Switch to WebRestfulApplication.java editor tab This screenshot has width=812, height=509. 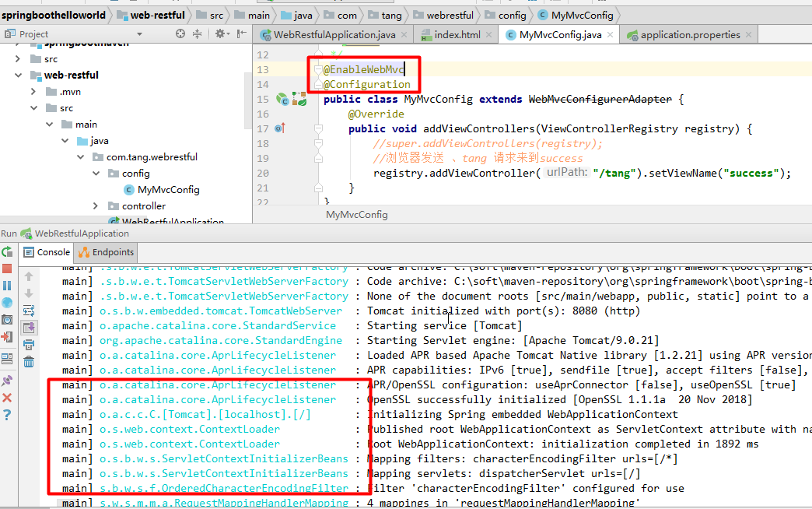click(334, 35)
